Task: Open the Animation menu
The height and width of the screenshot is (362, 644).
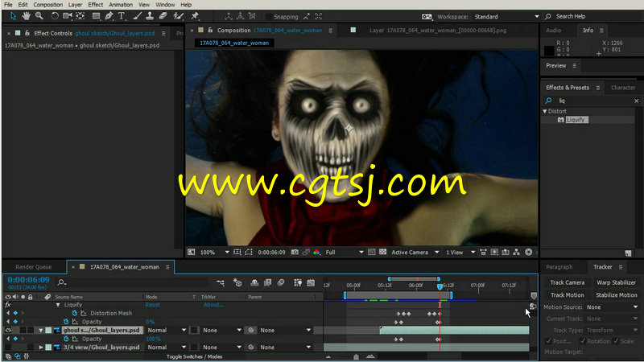Action: [x=120, y=5]
